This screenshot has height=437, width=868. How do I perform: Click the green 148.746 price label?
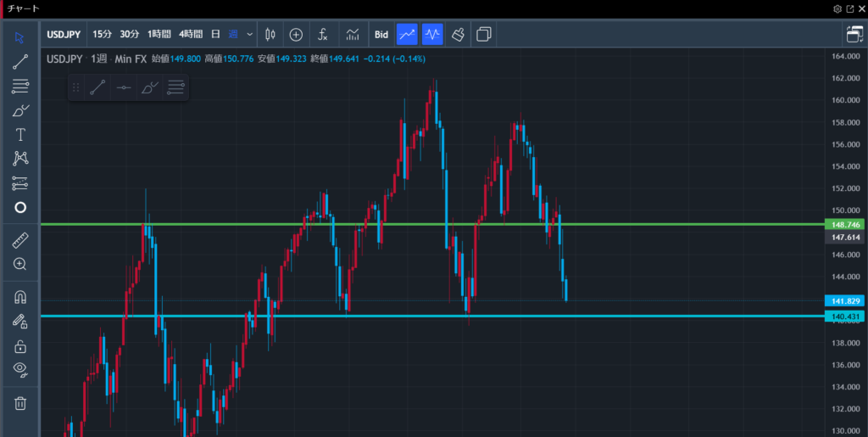pos(844,224)
